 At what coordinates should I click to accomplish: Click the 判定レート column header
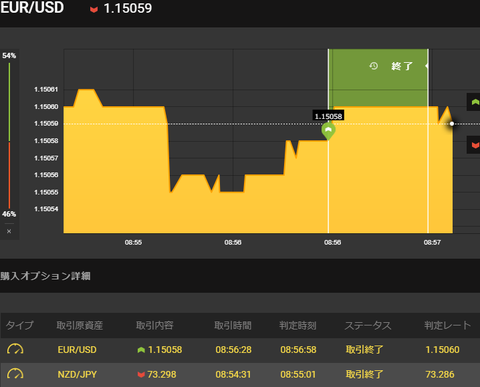click(x=447, y=325)
